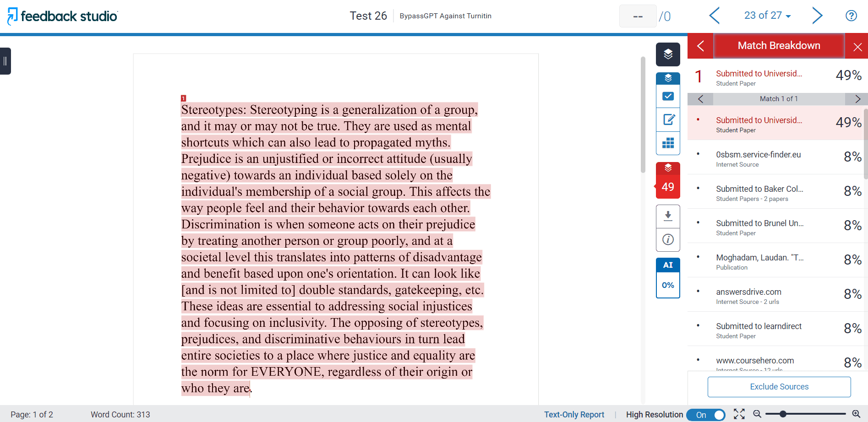This screenshot has width=868, height=422.
Task: Click the download arrow icon
Action: tap(668, 216)
